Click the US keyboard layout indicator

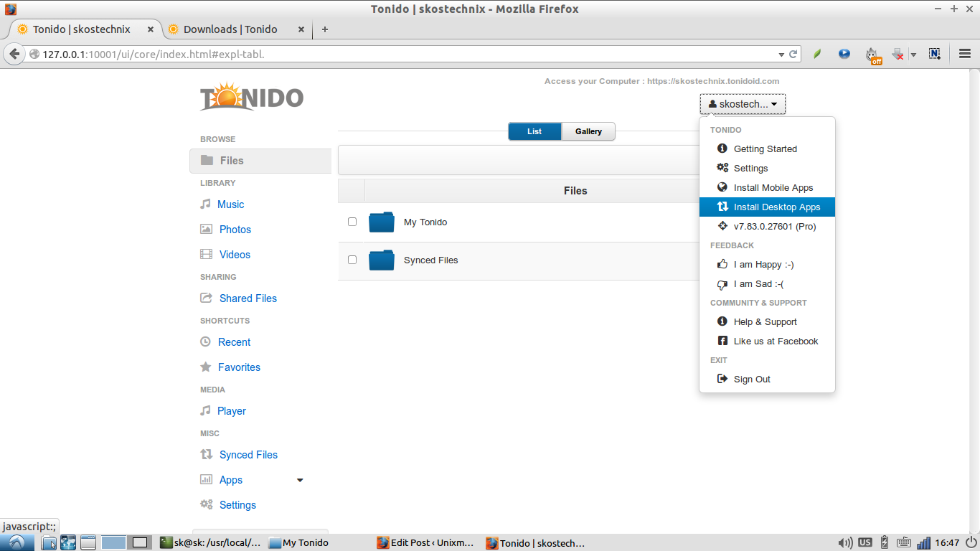point(865,542)
